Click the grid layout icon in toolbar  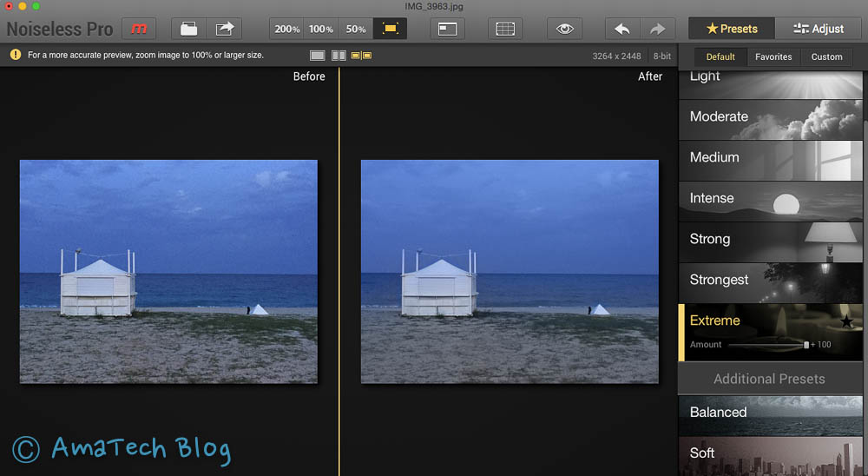tap(505, 29)
